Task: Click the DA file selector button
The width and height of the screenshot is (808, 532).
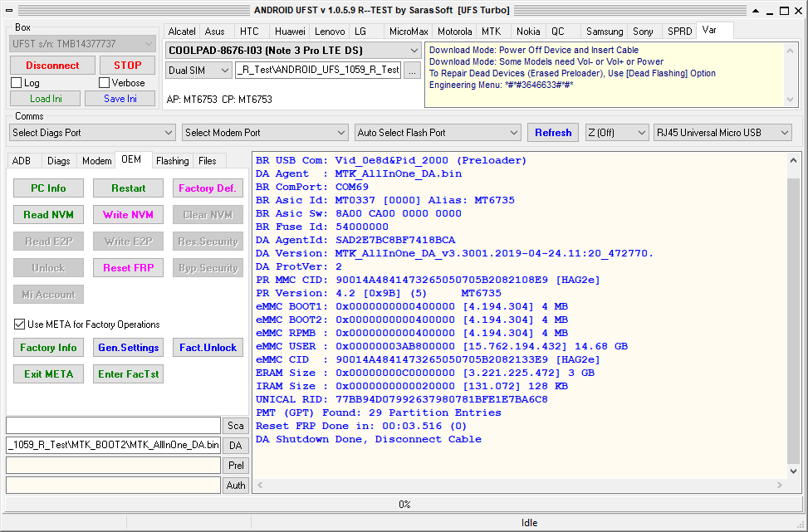Action: click(x=236, y=446)
